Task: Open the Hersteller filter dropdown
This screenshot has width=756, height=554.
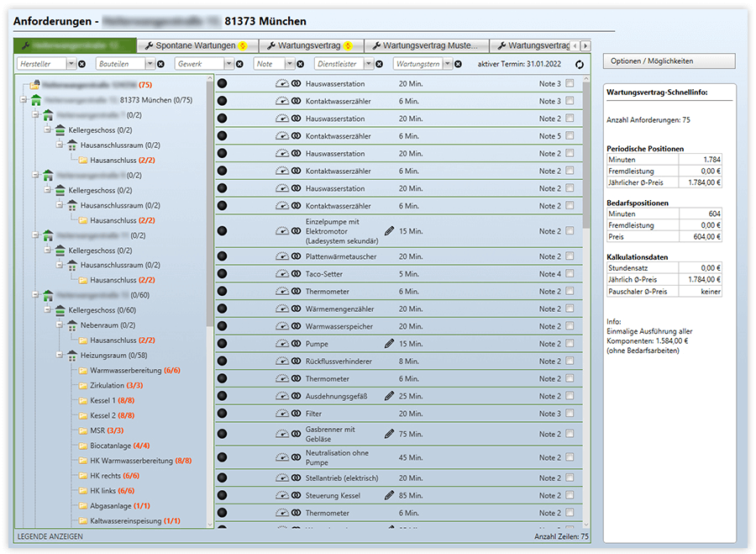Action: 71,64
